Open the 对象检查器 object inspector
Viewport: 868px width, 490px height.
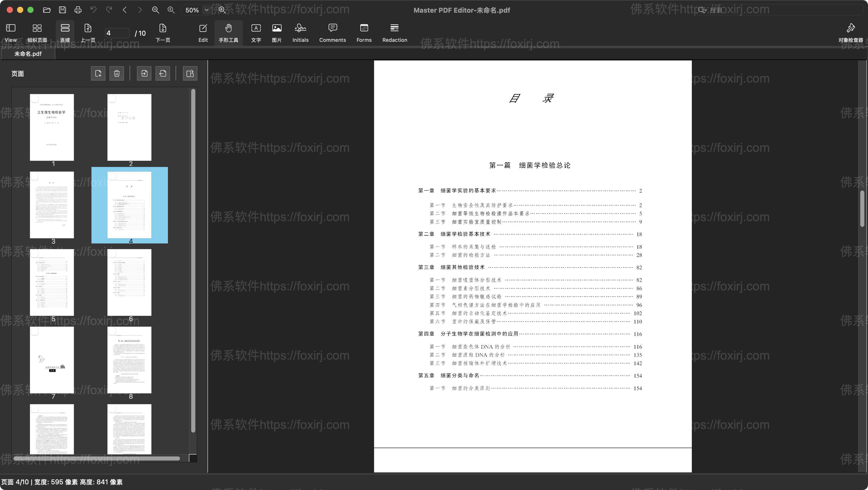coord(851,32)
